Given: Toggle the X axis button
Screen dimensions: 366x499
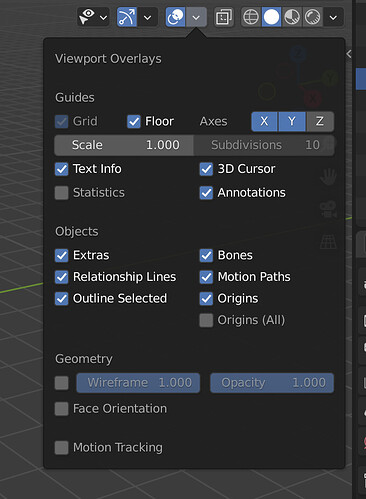Looking at the screenshot, I should pyautogui.click(x=264, y=121).
